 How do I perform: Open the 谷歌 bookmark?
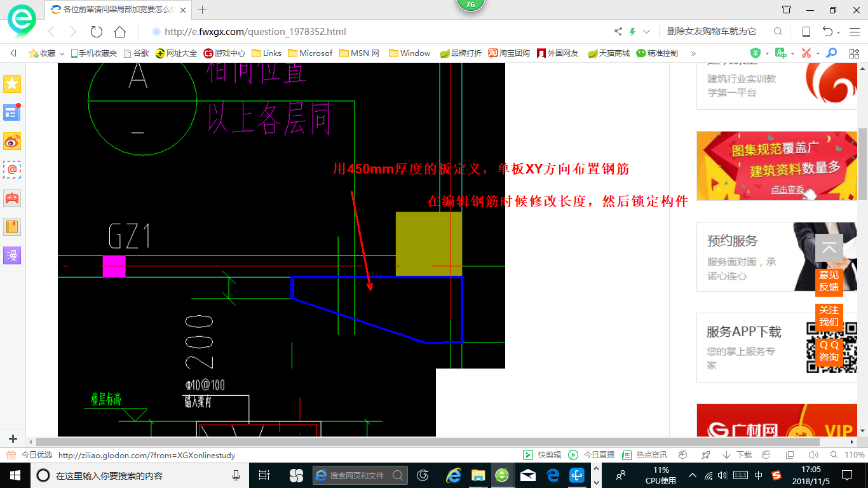pyautogui.click(x=136, y=53)
